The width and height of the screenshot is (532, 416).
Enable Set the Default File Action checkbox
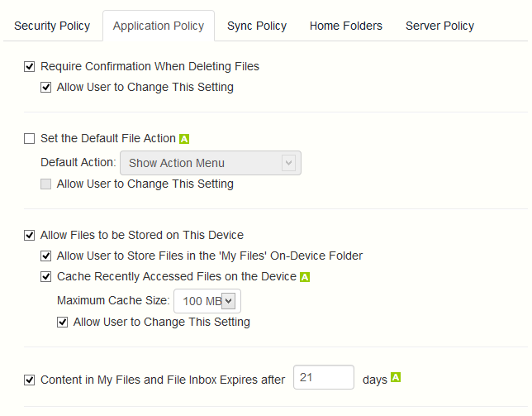[x=30, y=139]
